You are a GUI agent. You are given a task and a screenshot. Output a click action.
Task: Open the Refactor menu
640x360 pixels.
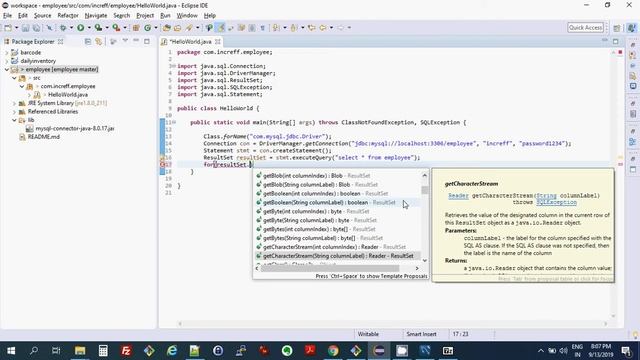pos(68,16)
